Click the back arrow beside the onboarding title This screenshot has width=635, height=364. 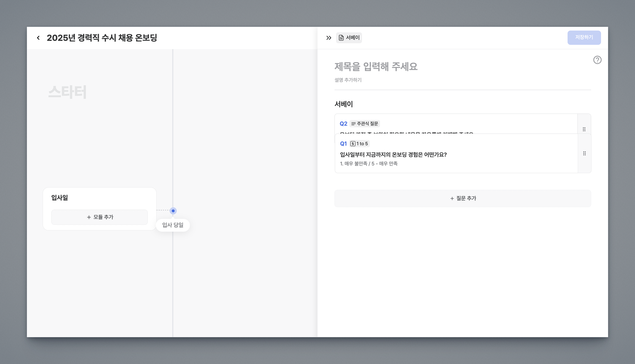38,38
